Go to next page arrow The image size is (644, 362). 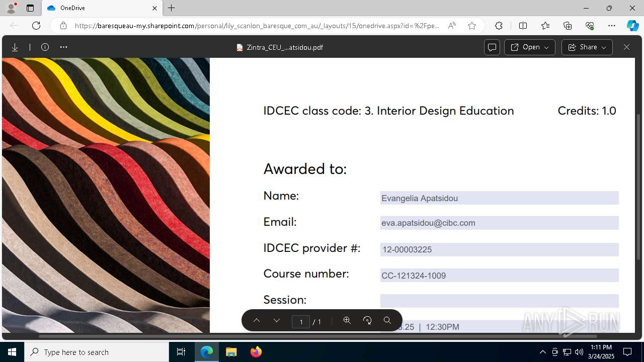[x=277, y=321]
